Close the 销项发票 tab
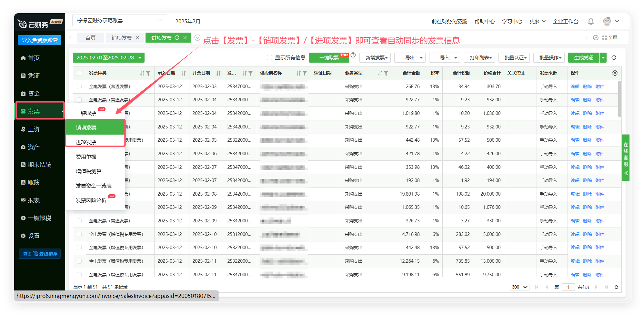This screenshot has width=644, height=315. [137, 38]
